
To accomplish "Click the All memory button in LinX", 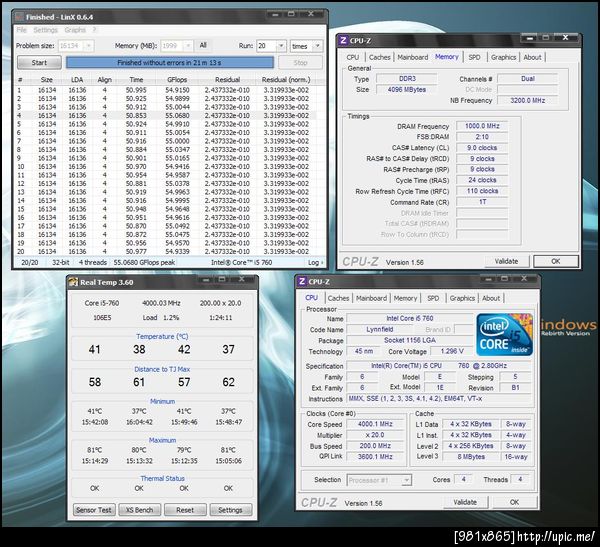I will click(203, 46).
